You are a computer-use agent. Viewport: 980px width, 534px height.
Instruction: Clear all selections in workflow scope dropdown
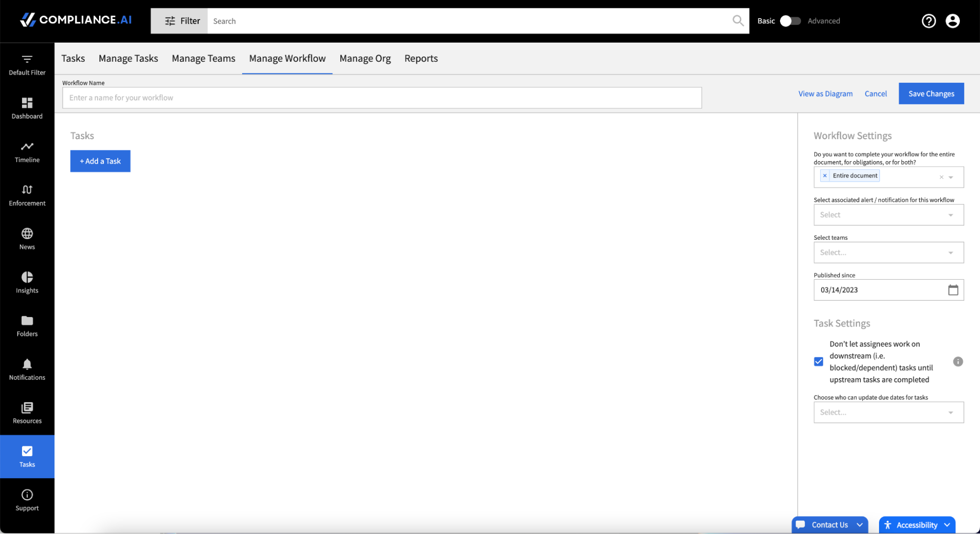click(941, 177)
